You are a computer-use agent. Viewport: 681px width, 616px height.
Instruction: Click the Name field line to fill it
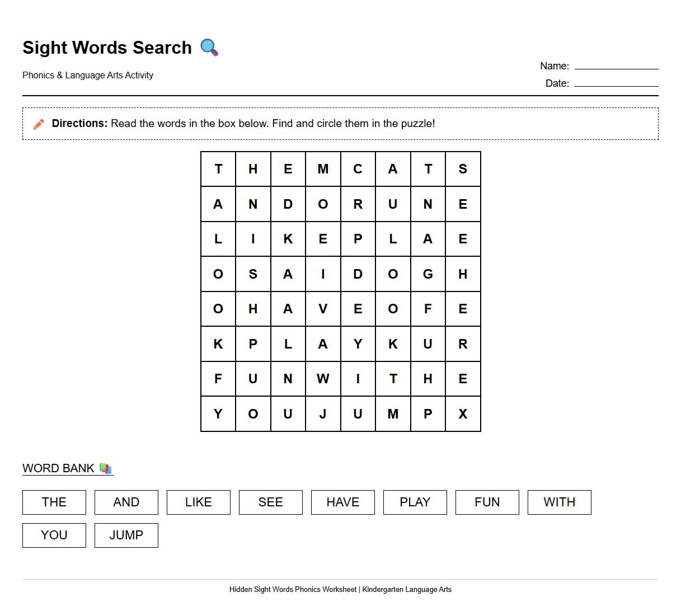pos(617,68)
